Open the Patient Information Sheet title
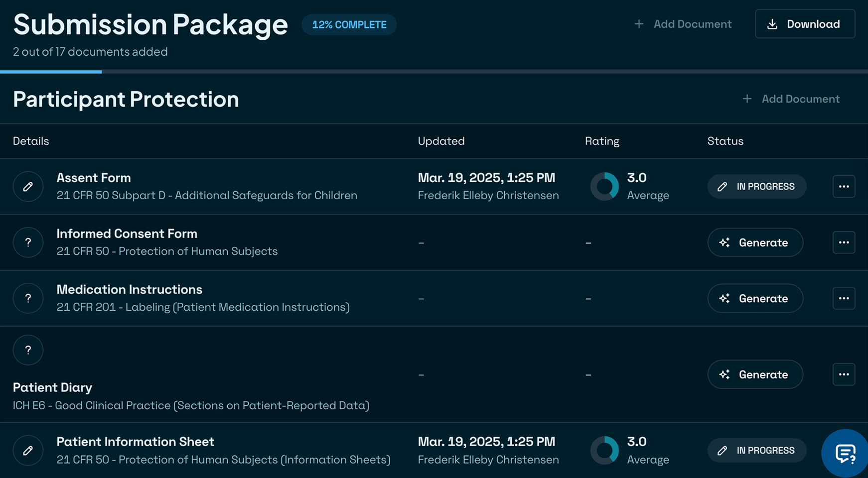 click(x=136, y=442)
